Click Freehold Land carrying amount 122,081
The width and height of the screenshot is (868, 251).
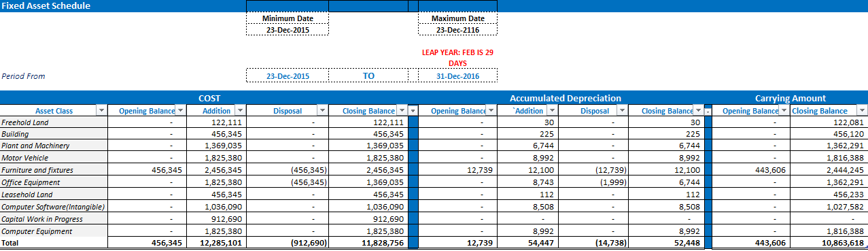(x=848, y=122)
